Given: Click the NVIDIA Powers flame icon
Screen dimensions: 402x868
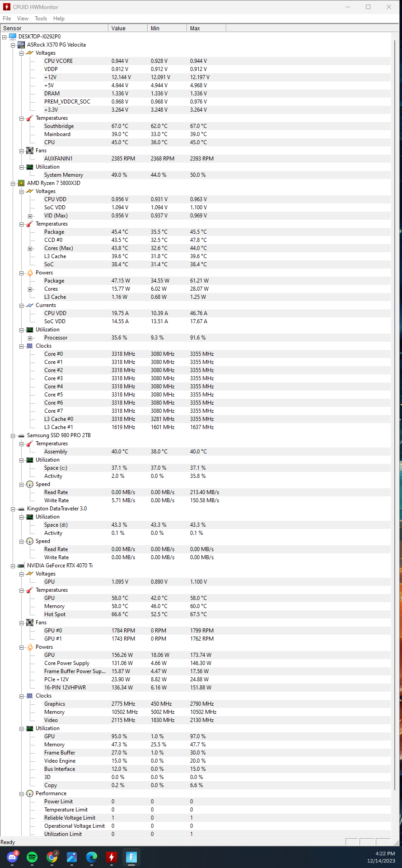Looking at the screenshot, I should 30,647.
